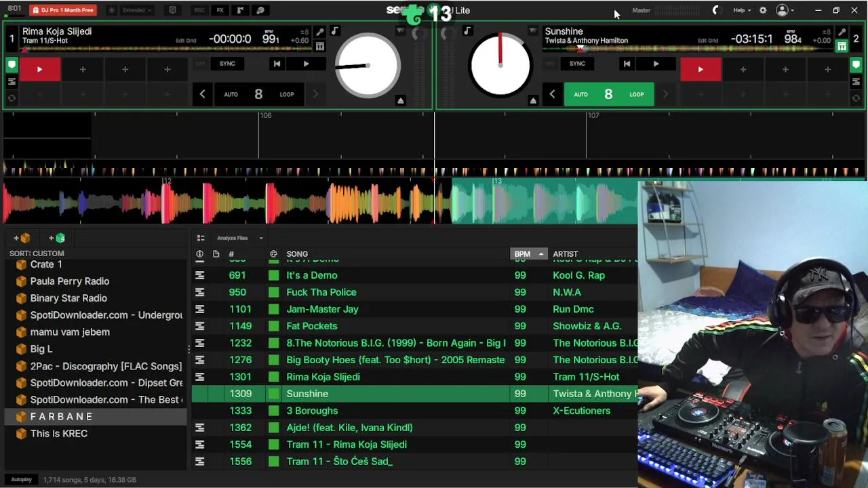
Task: Enable SYNC on deck 1
Action: (227, 64)
